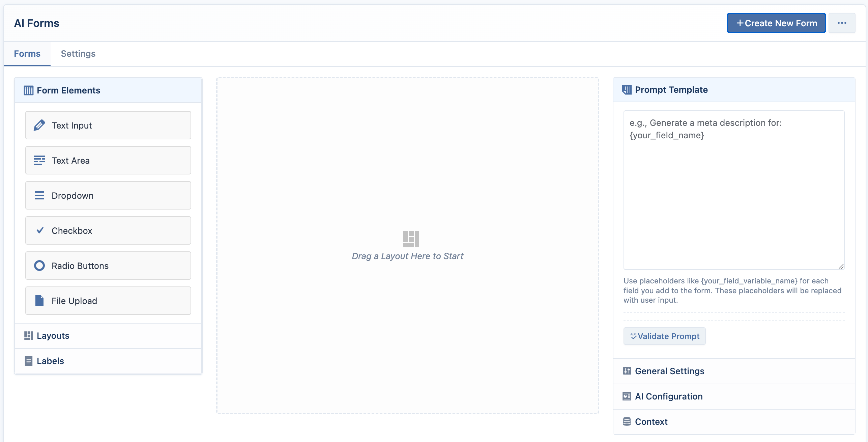Click the circle icon beside Radio Buttons
This screenshot has width=868, height=442.
(x=39, y=266)
